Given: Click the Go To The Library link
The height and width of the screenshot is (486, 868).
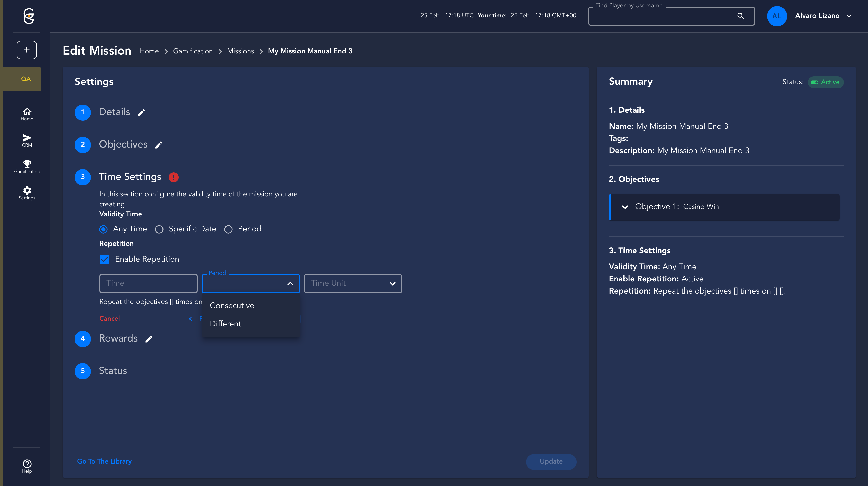Looking at the screenshot, I should click(x=104, y=461).
